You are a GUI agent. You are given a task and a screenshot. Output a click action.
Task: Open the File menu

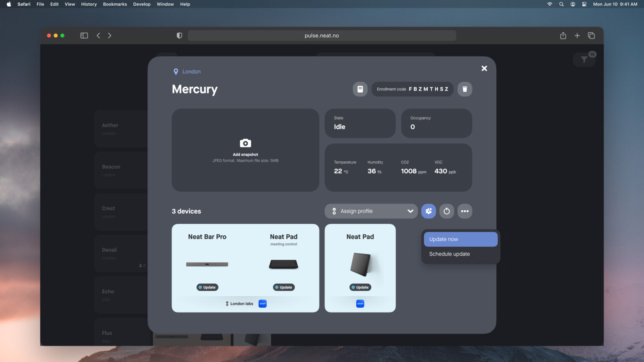tap(40, 4)
